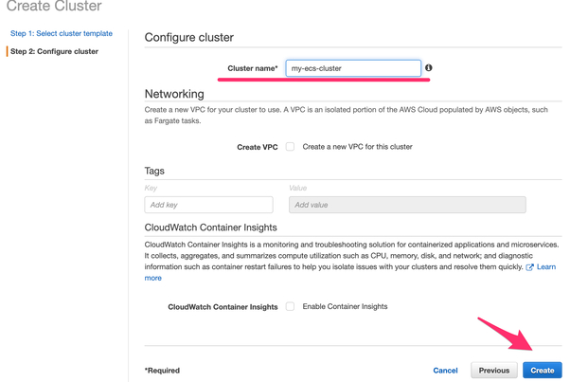Click the 'Cluster name*' field label
The height and width of the screenshot is (382, 588).
pyautogui.click(x=252, y=68)
